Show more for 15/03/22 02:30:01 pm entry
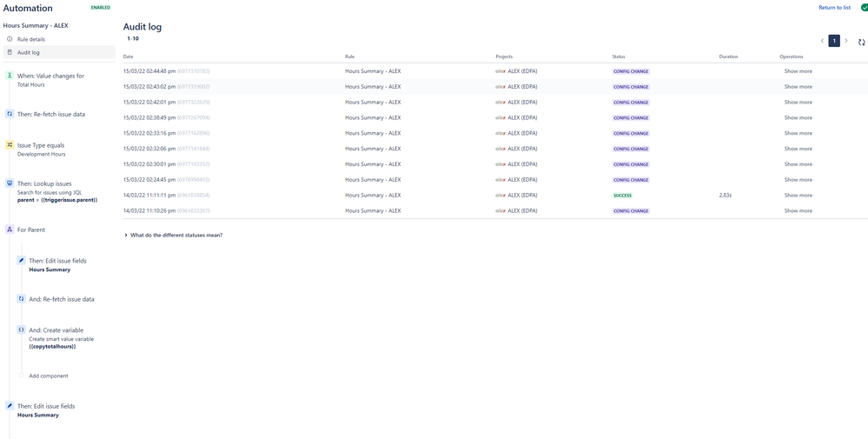Image resolution: width=868 pixels, height=439 pixels. (x=798, y=164)
